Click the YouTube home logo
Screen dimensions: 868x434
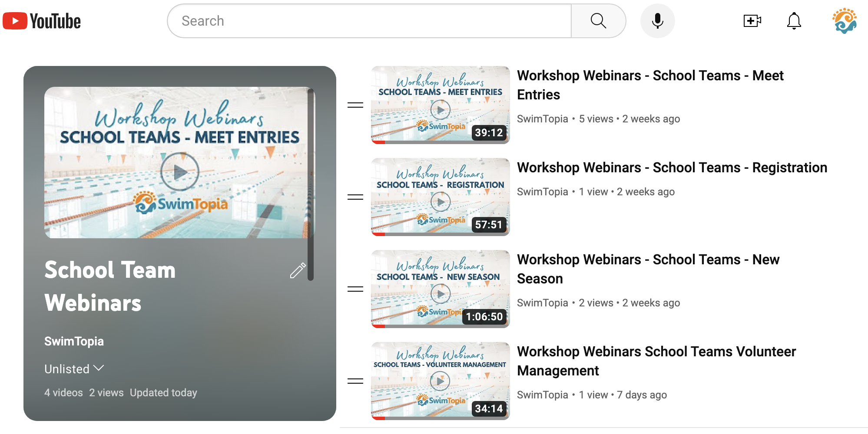click(42, 21)
